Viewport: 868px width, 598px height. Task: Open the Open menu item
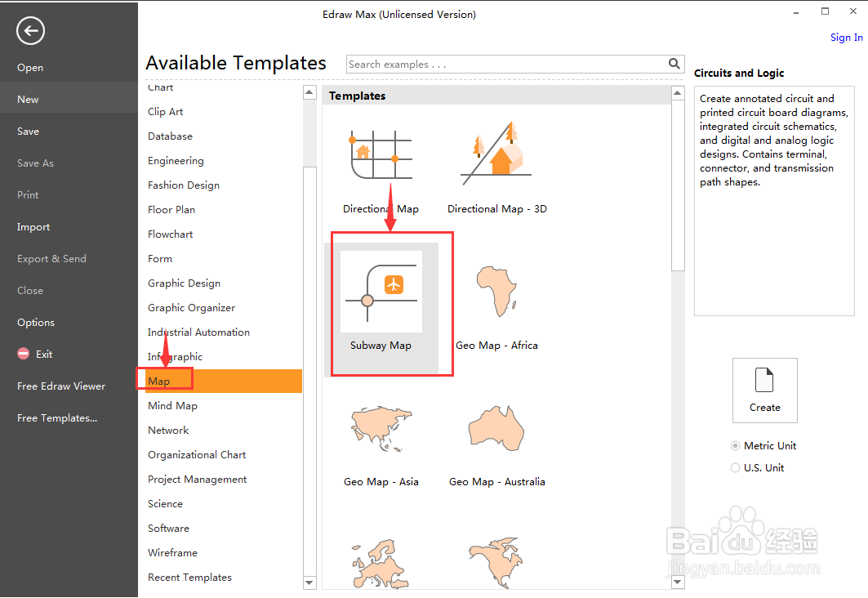(x=30, y=68)
